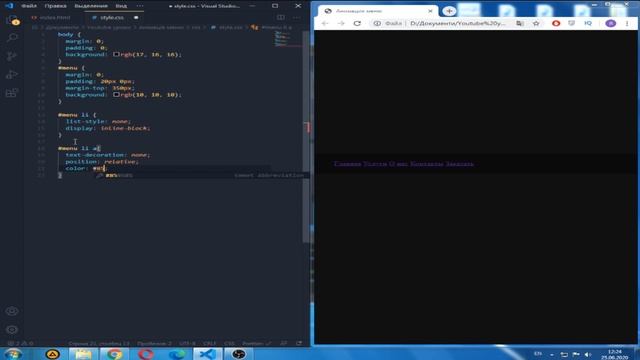Viewport: 640px width, 360px height.
Task: Open the Файл menu in VS Code
Action: (x=29, y=6)
